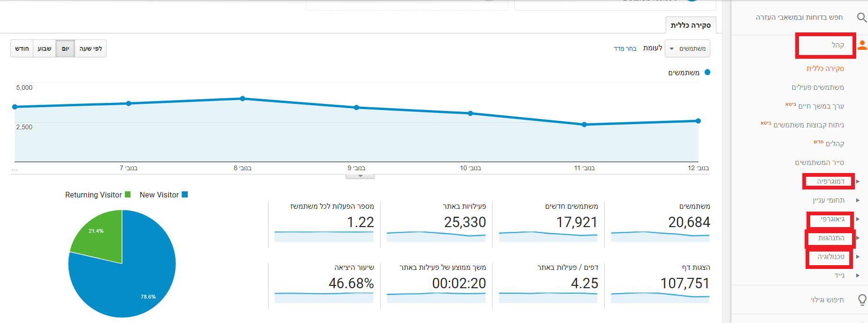Select the weekly (שבוע) chart view

tap(45, 48)
